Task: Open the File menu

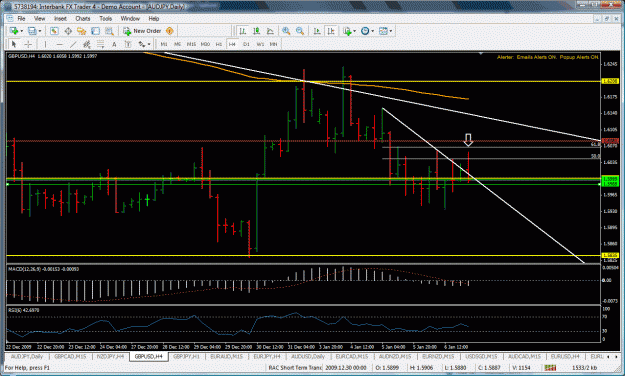Action: pos(21,18)
